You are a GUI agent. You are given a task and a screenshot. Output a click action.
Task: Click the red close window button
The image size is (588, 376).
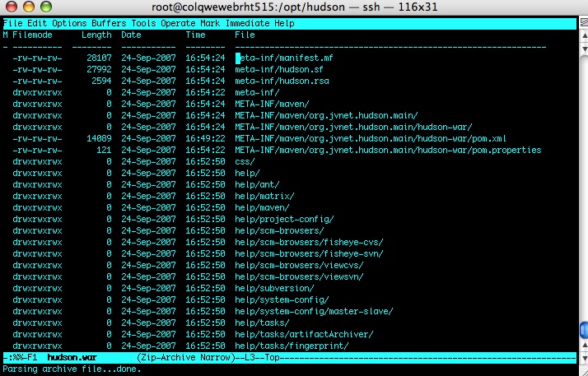point(11,7)
